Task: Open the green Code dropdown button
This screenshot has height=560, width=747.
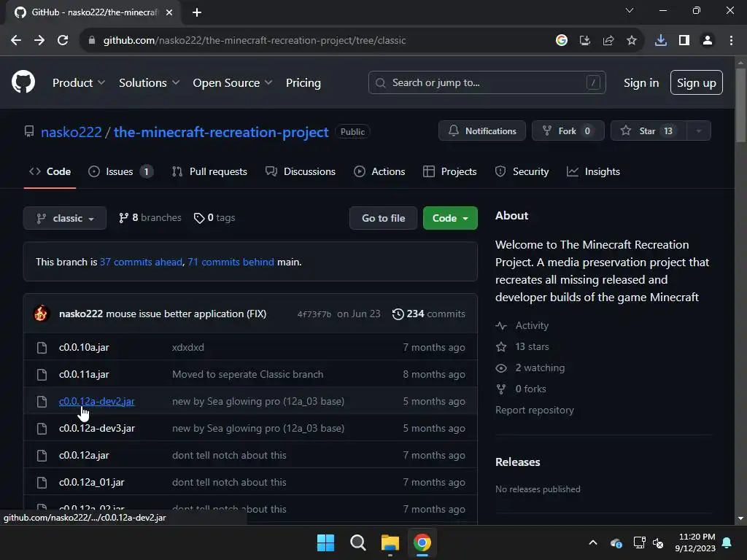Action: click(x=450, y=218)
